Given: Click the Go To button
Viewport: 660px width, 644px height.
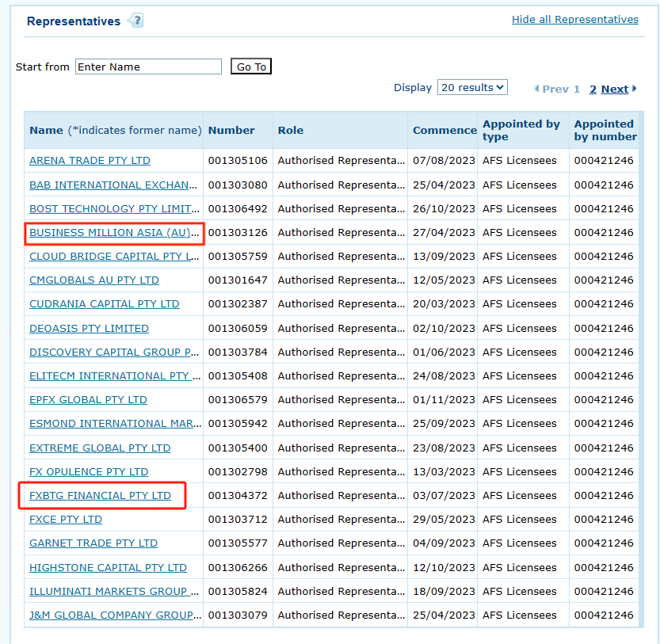Looking at the screenshot, I should coord(251,67).
